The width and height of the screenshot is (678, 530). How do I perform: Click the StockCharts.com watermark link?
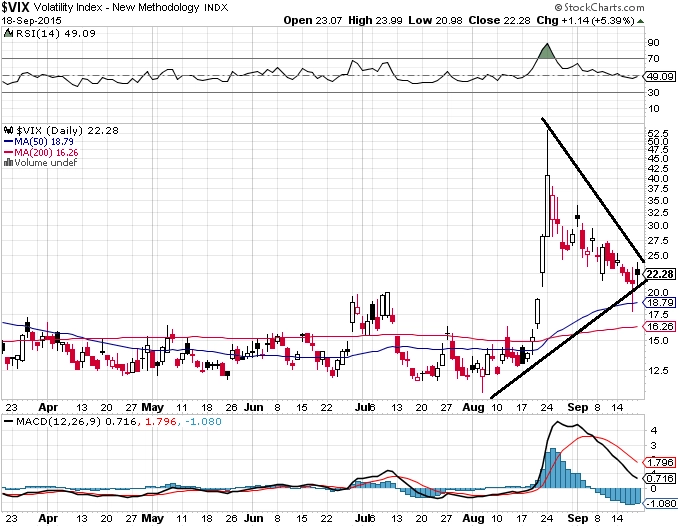pos(599,7)
